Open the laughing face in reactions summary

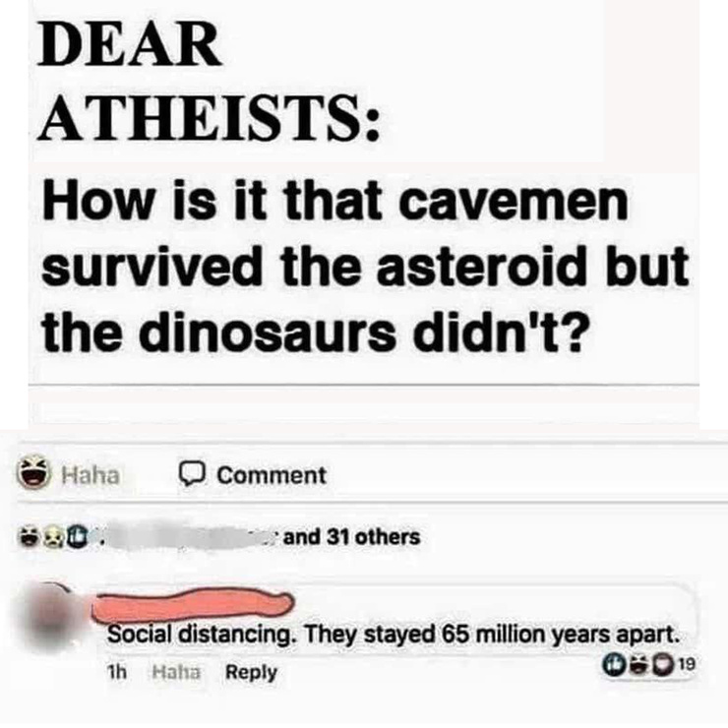click(29, 537)
